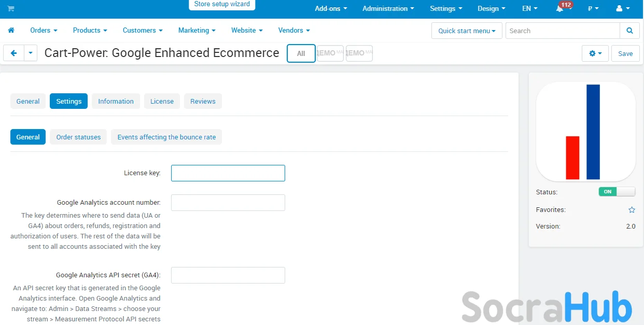644x325 pixels.
Task: Click Google Analytics account number field
Action: (228, 203)
